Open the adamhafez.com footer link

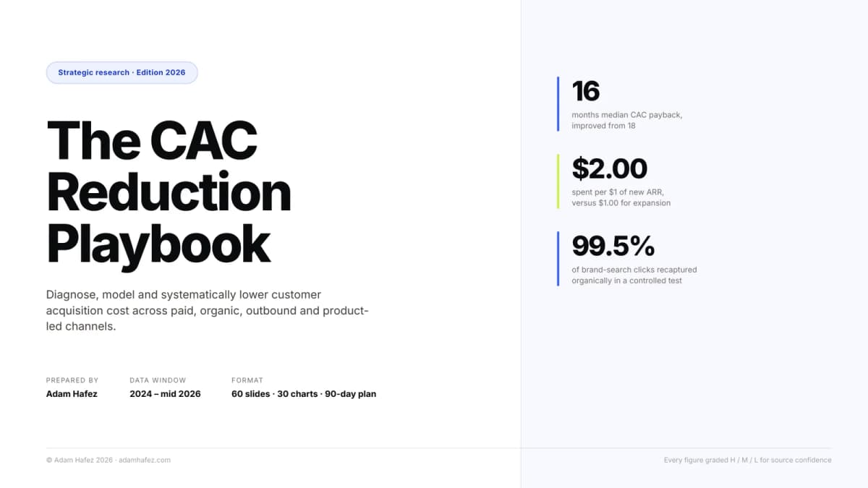[145, 460]
